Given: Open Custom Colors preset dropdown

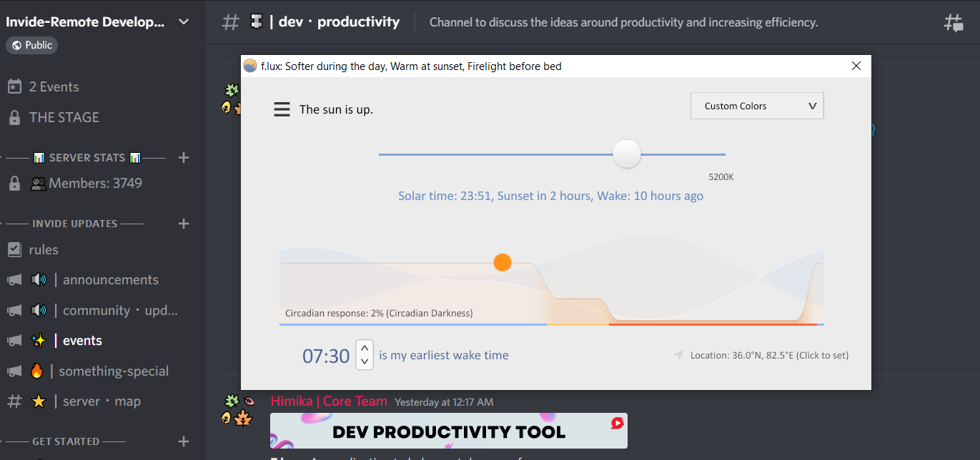Looking at the screenshot, I should point(757,106).
